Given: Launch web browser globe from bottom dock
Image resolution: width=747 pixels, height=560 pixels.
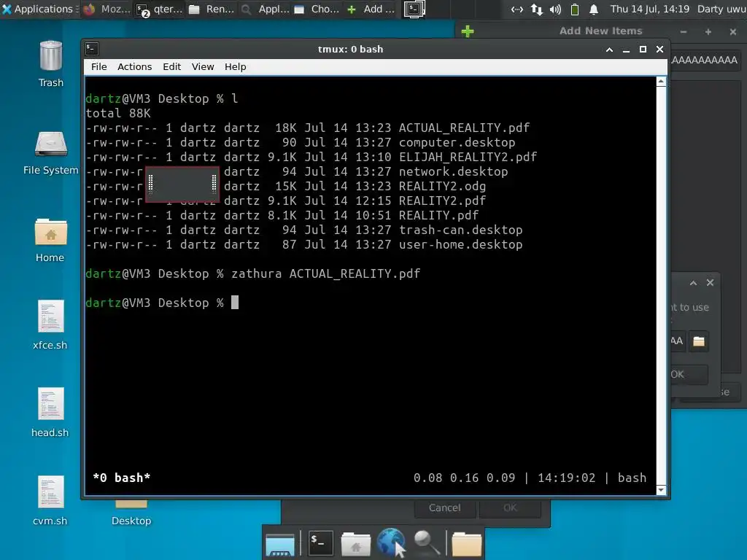Looking at the screenshot, I should click(x=390, y=542).
